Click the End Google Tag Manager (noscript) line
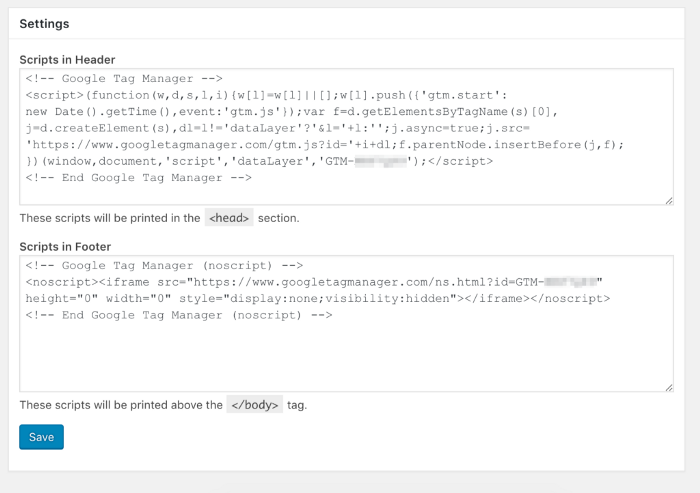The width and height of the screenshot is (700, 493). tap(179, 315)
